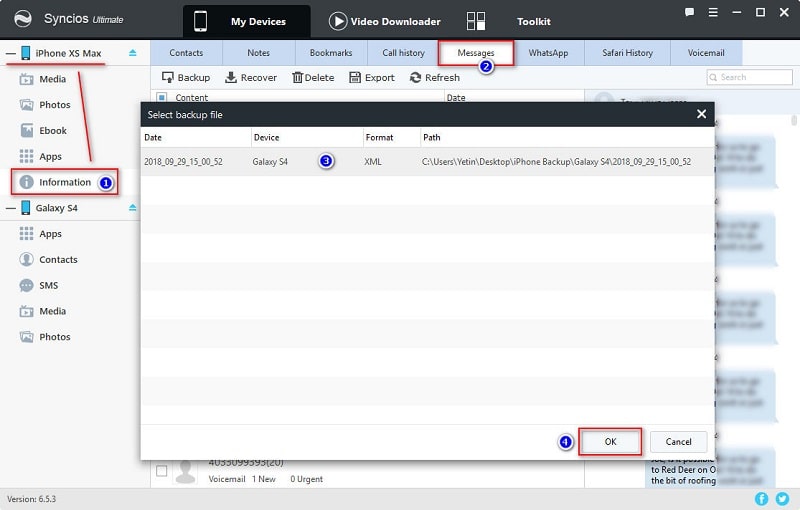Switch to the WhatsApp tab
The height and width of the screenshot is (510, 800).
(548, 53)
